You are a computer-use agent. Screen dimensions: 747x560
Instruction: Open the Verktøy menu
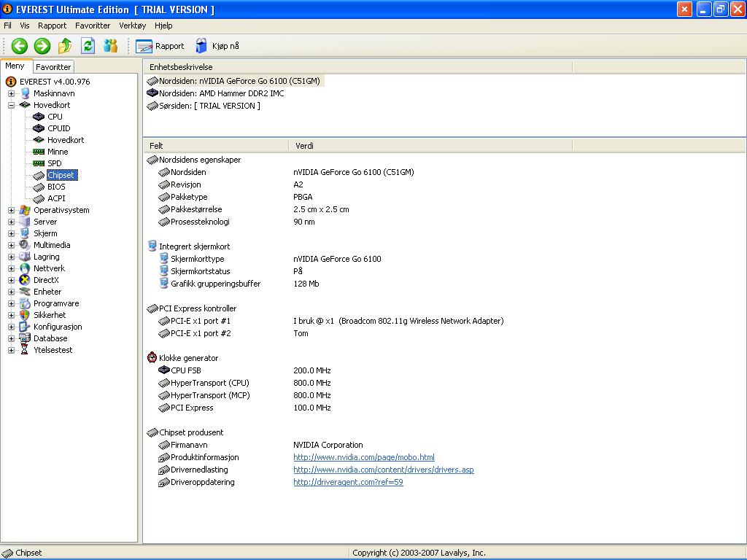pyautogui.click(x=133, y=26)
